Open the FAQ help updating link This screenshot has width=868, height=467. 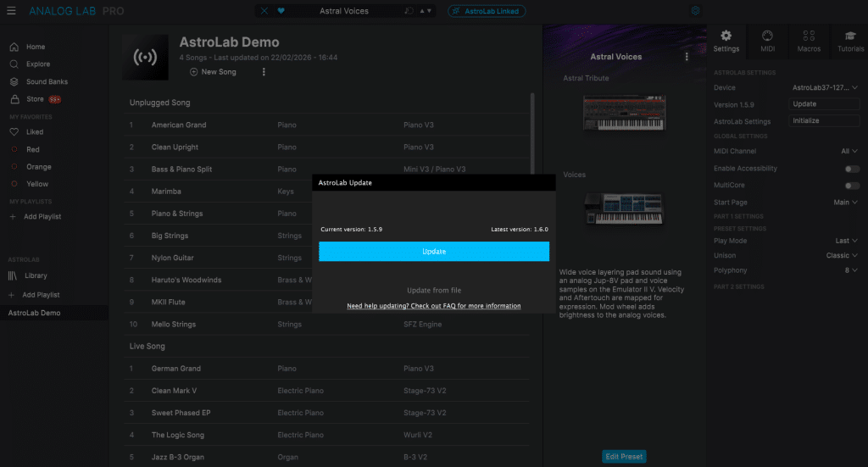[433, 306]
